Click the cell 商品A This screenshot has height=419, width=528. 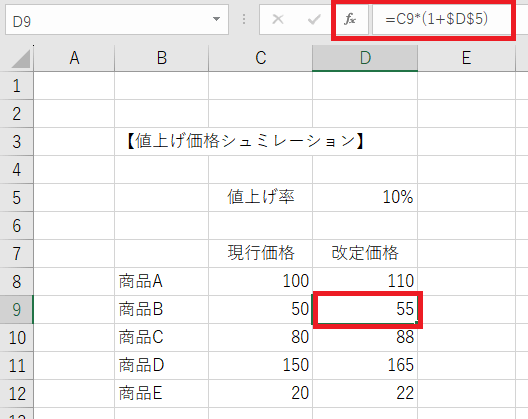pos(162,281)
